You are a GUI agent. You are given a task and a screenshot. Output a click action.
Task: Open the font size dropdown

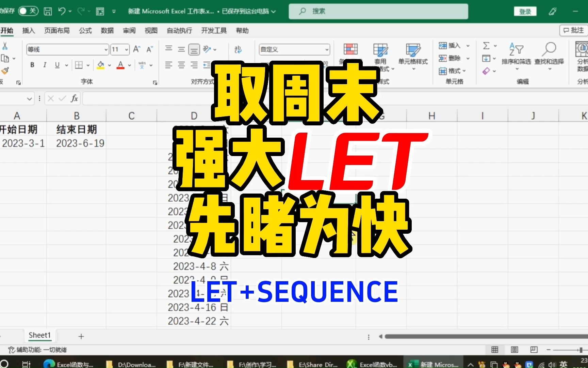127,50
